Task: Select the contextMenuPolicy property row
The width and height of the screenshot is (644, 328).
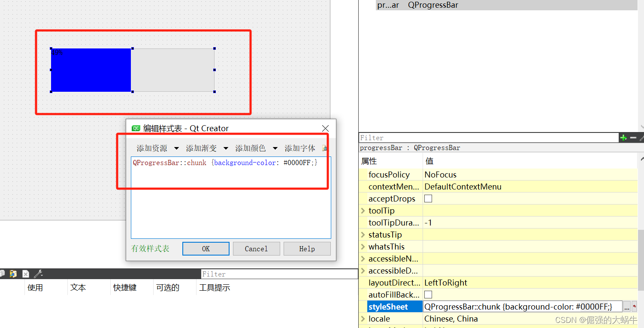Action: (x=498, y=187)
